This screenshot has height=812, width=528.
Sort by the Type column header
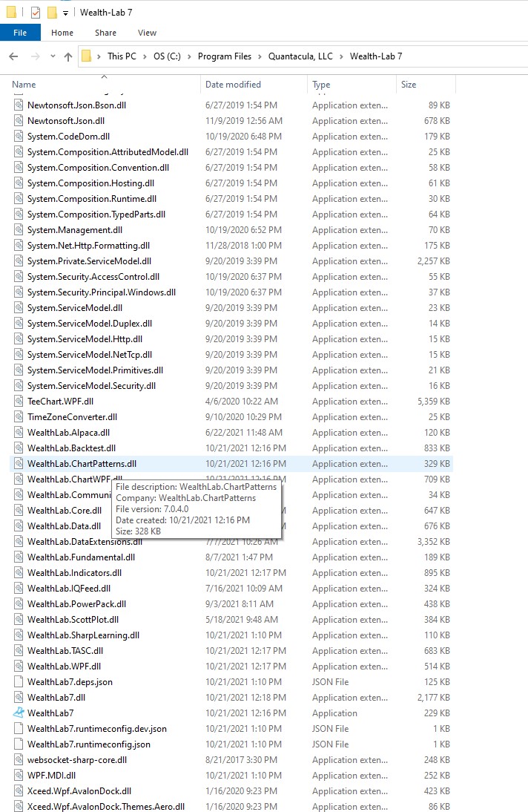coord(352,85)
